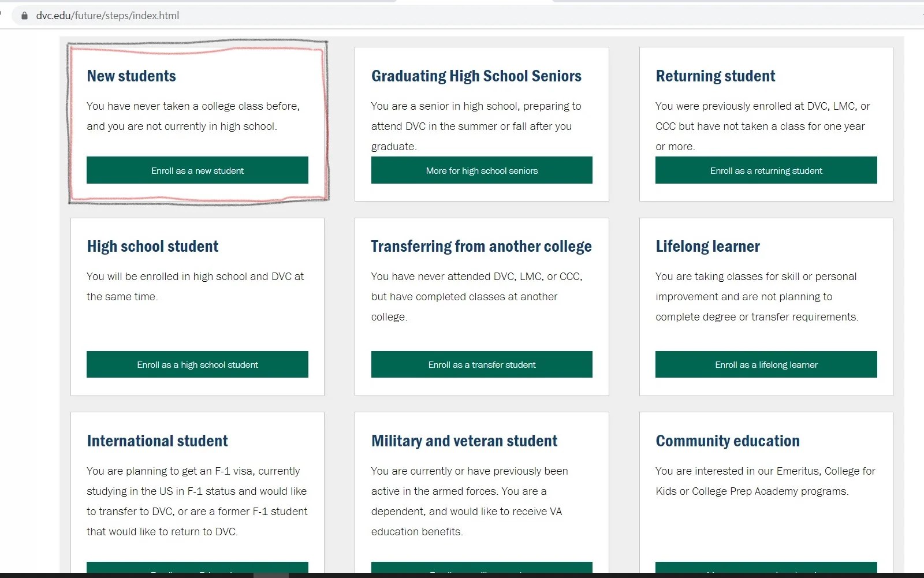Select the New students heading
Image resolution: width=924 pixels, height=578 pixels.
click(131, 76)
